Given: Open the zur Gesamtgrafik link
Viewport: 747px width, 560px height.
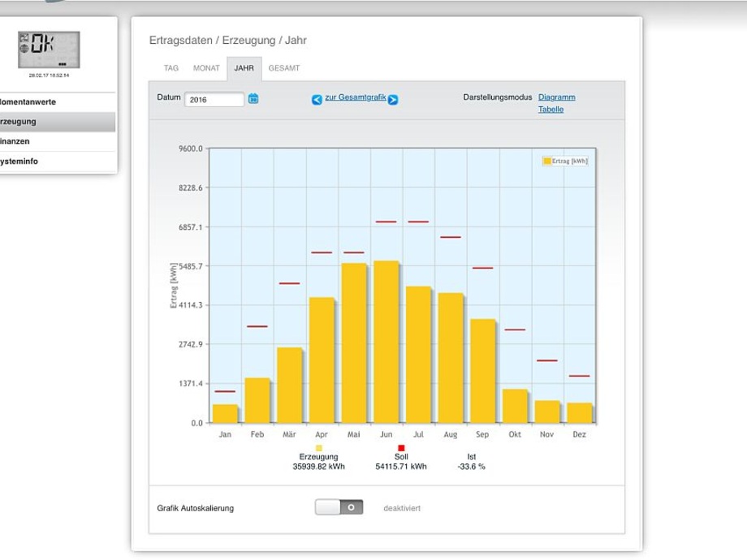Looking at the screenshot, I should click(355, 97).
